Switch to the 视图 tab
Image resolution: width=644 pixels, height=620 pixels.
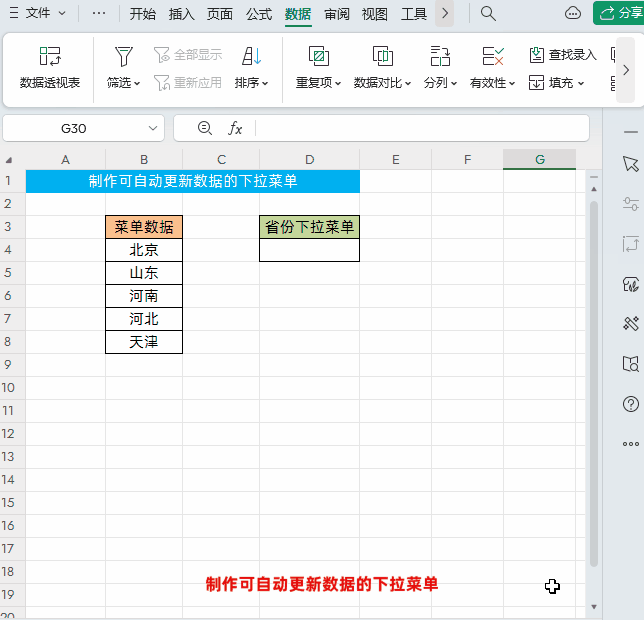tap(375, 14)
